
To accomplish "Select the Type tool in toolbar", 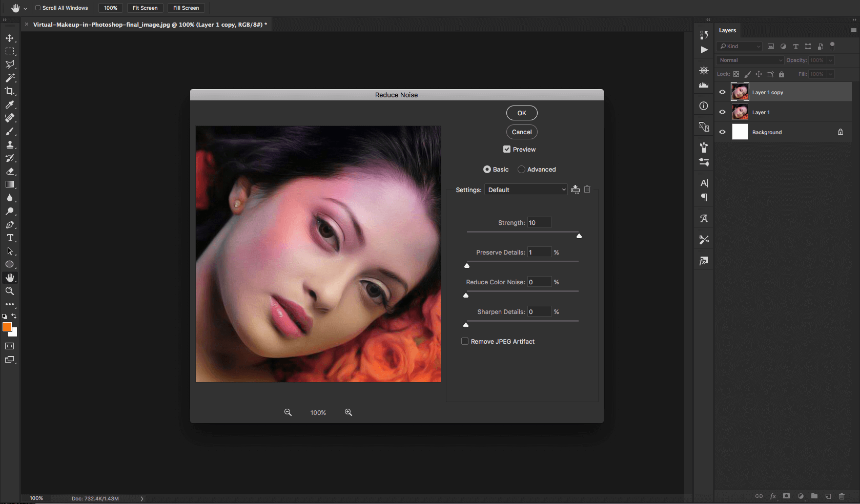I will click(x=10, y=238).
